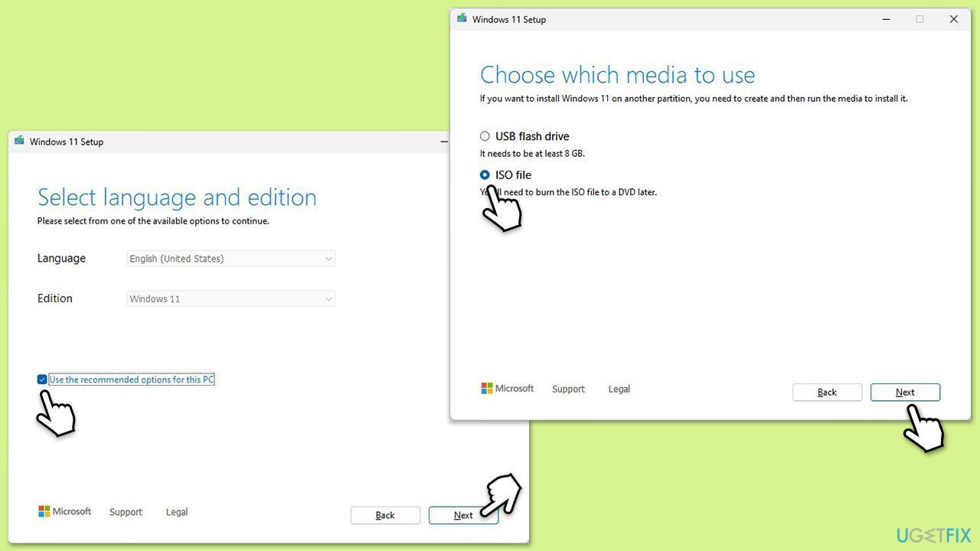This screenshot has width=980, height=551.
Task: Click the 'Language' field label
Action: 61,259
